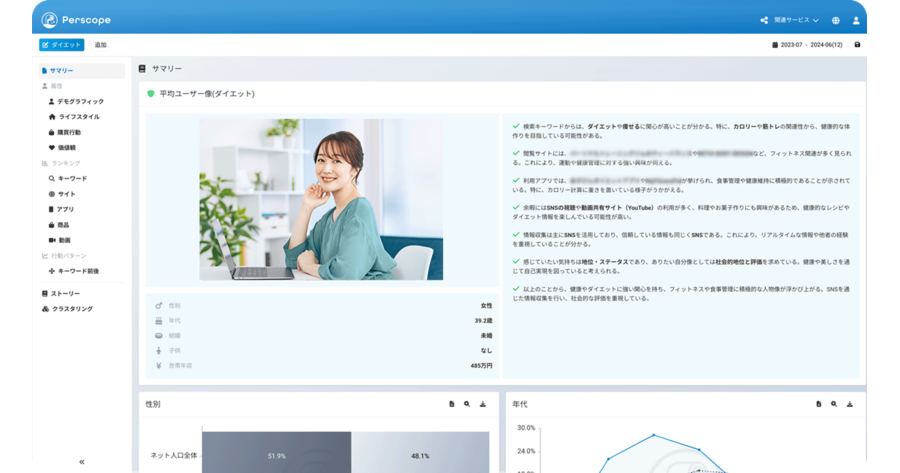Open the globe language icon
Image resolution: width=900 pixels, height=473 pixels.
click(x=836, y=20)
